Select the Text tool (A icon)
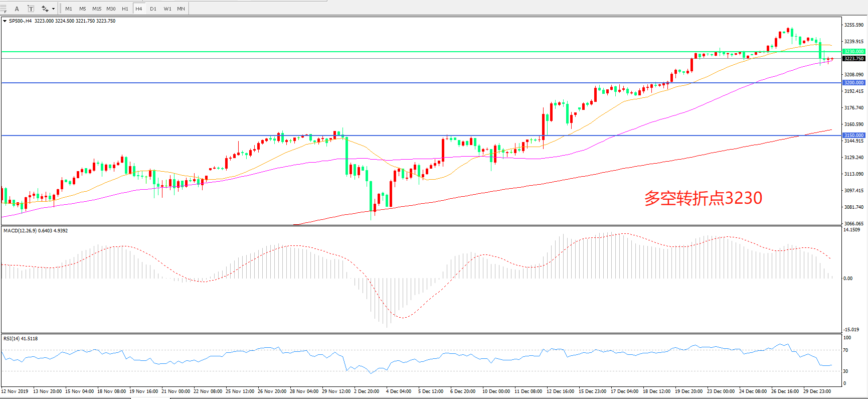Image resolution: width=868 pixels, height=399 pixels. [17, 9]
